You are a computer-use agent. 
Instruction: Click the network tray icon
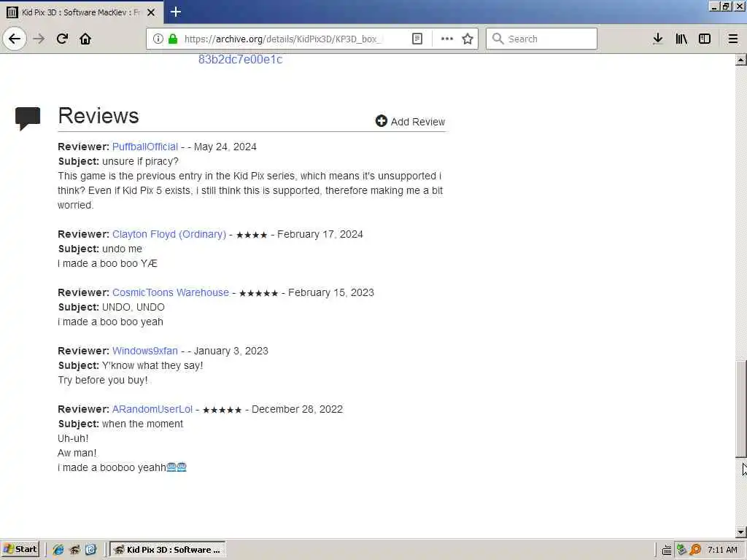coord(681,550)
